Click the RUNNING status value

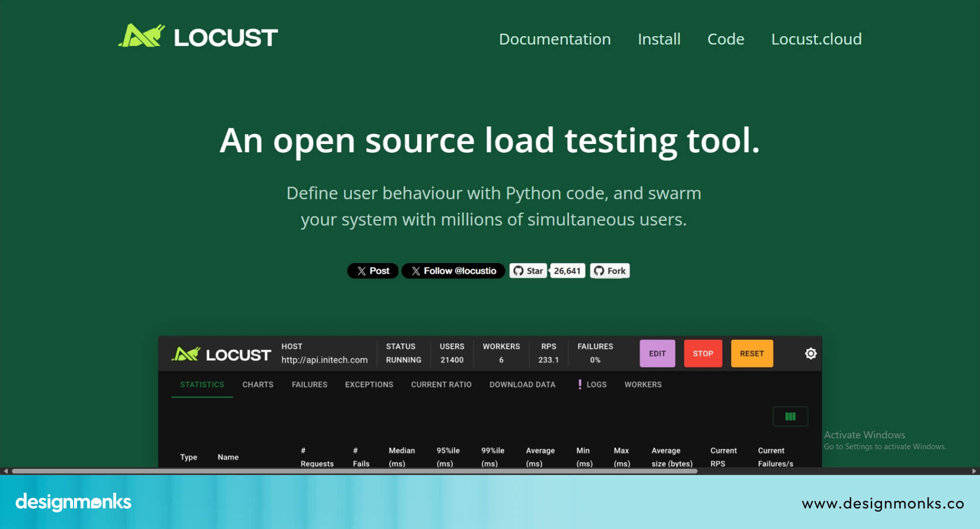point(403,360)
